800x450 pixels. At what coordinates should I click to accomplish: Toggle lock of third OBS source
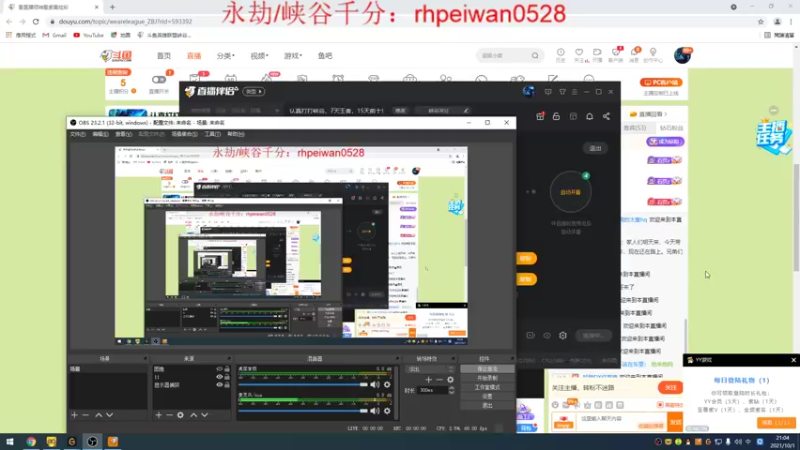tap(227, 385)
